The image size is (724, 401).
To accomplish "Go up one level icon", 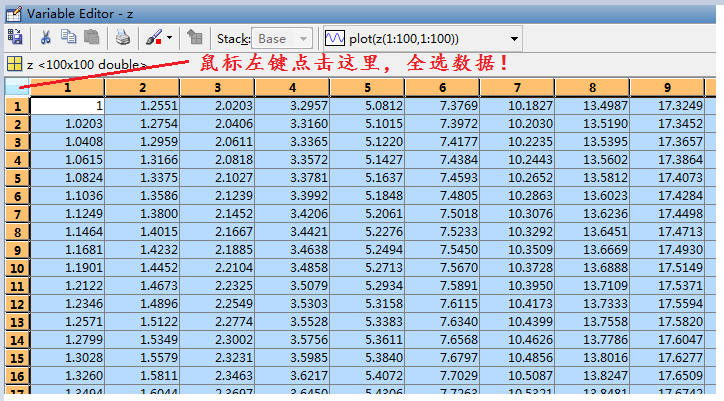I will point(194,37).
